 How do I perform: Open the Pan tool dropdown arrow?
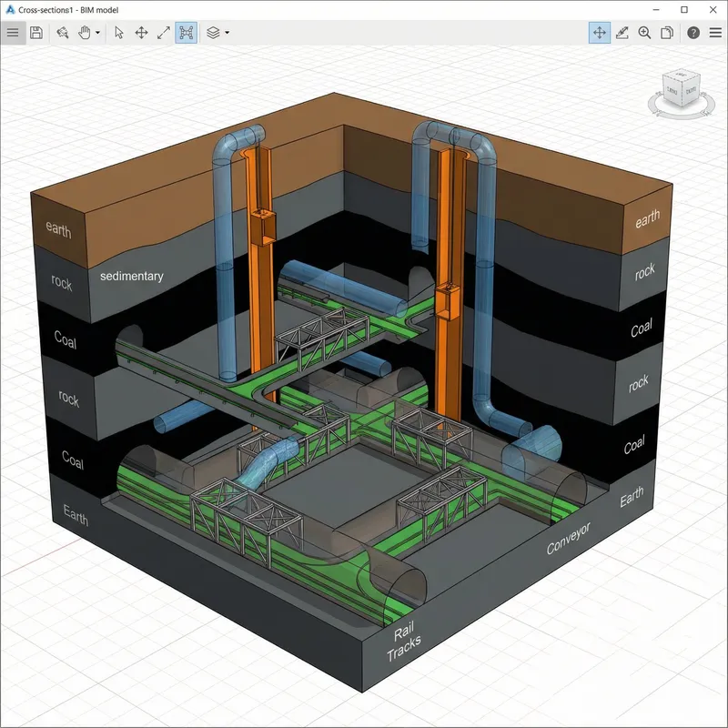click(97, 33)
